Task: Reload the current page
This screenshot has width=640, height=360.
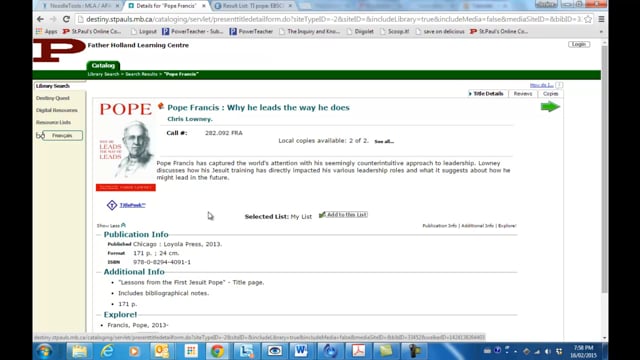Action: coord(66,19)
